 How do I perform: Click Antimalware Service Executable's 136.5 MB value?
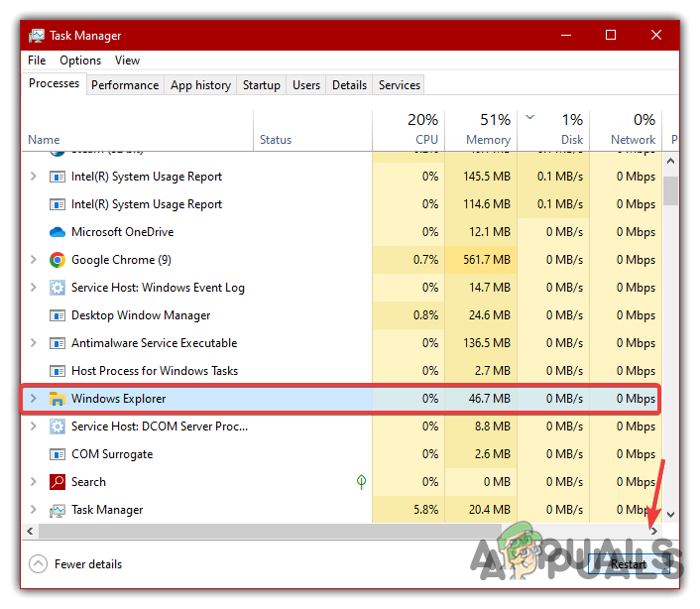tap(487, 343)
